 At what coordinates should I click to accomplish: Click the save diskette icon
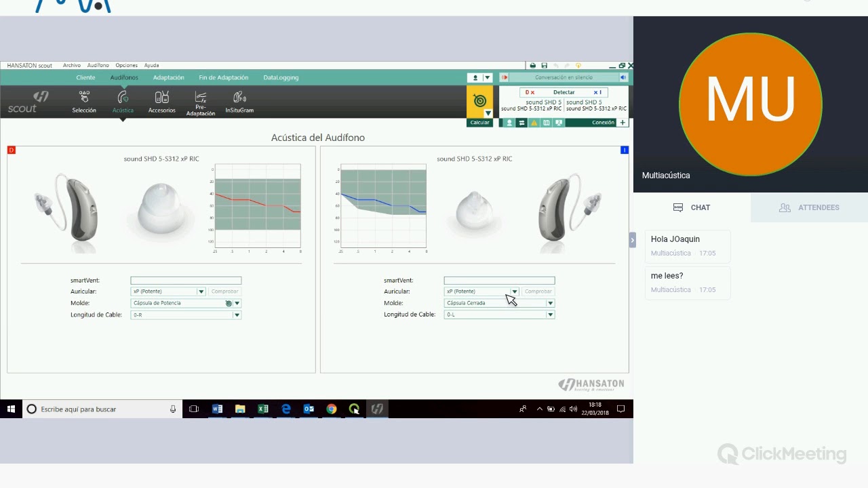(x=544, y=66)
